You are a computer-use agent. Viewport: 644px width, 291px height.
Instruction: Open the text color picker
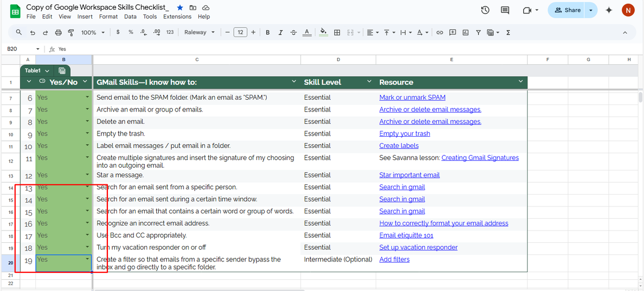pos(307,32)
